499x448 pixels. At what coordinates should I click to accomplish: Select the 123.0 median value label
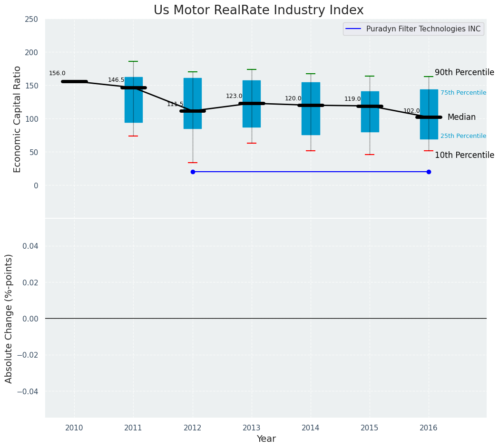click(x=234, y=96)
